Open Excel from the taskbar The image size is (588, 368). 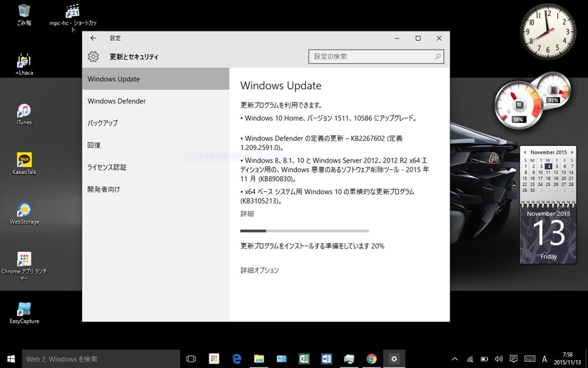point(304,359)
